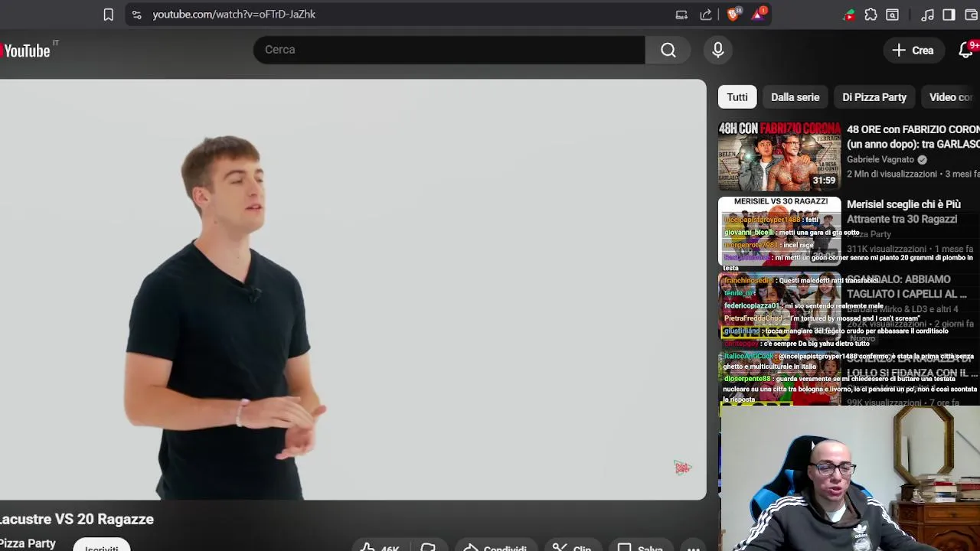
Task: Click the share page icon in address bar
Action: pos(706,15)
